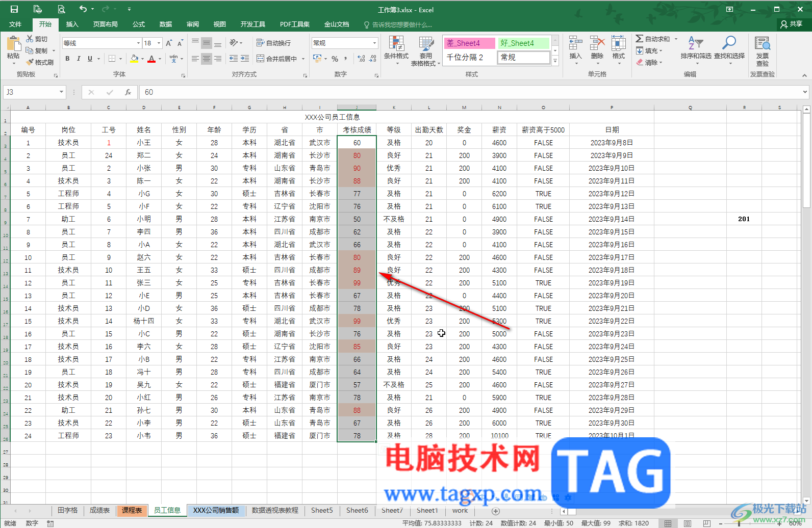Screen dimensions: 812x528
Task: Enable wrap text (自动换行)
Action: coord(273,43)
